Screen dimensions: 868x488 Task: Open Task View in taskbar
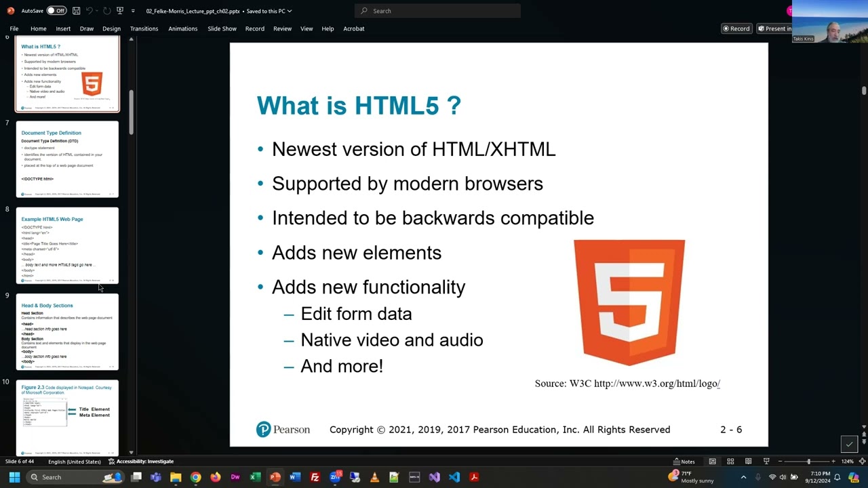(136, 477)
